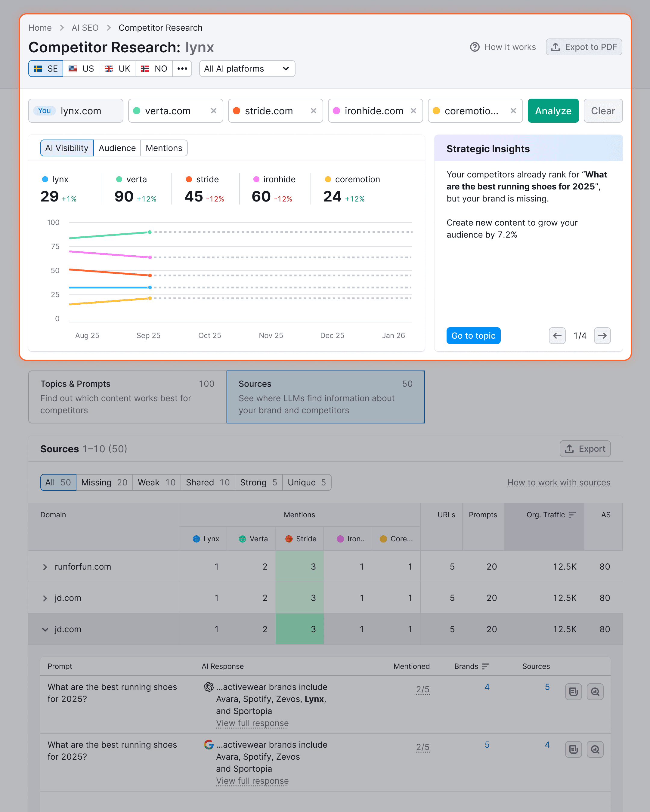Click the Analyze button
This screenshot has height=812, width=650.
pos(553,111)
